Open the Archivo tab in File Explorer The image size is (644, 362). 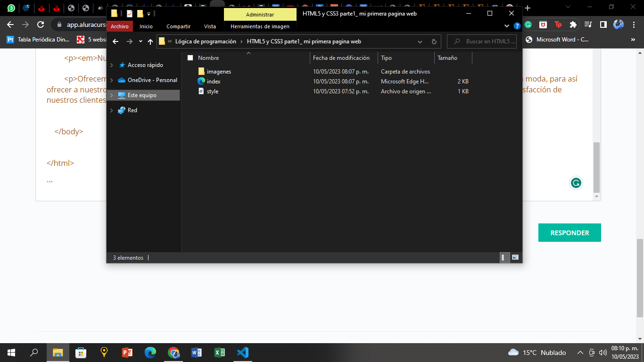120,26
